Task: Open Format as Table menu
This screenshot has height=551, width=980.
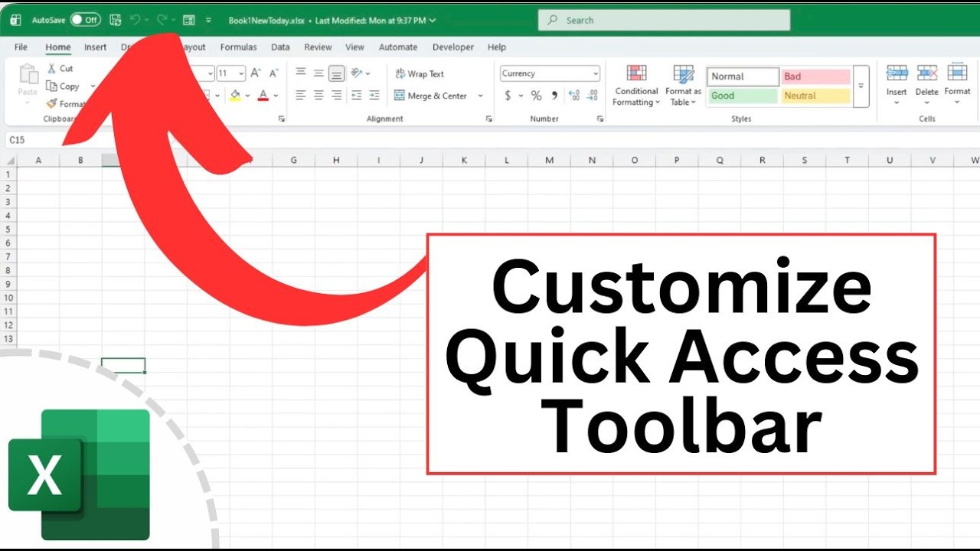Action: tap(683, 86)
